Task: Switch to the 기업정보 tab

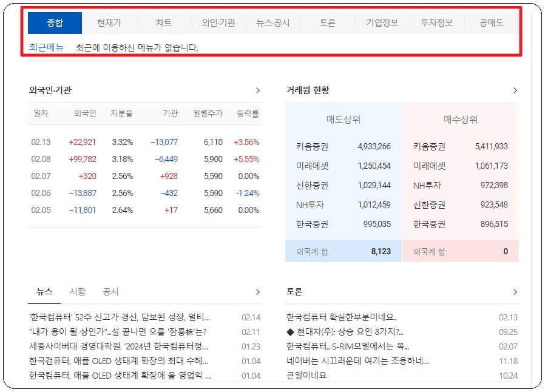Action: point(382,23)
